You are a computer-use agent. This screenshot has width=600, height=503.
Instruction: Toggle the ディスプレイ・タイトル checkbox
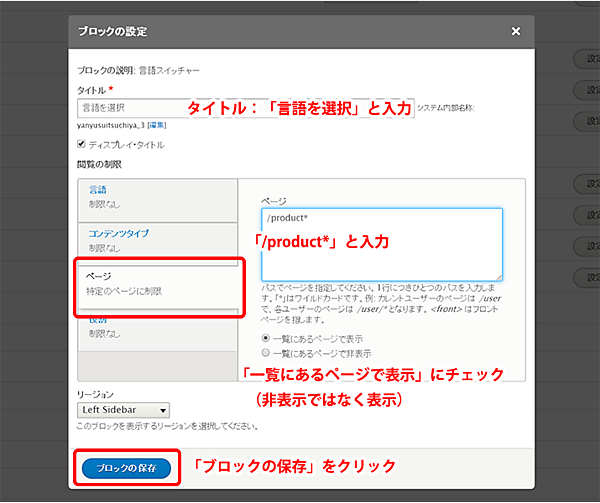(81, 144)
